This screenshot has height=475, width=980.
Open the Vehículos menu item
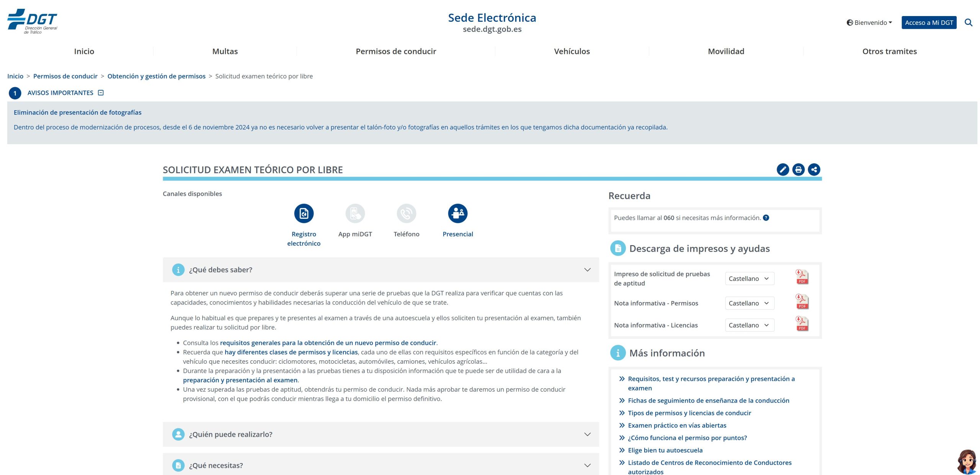click(572, 51)
